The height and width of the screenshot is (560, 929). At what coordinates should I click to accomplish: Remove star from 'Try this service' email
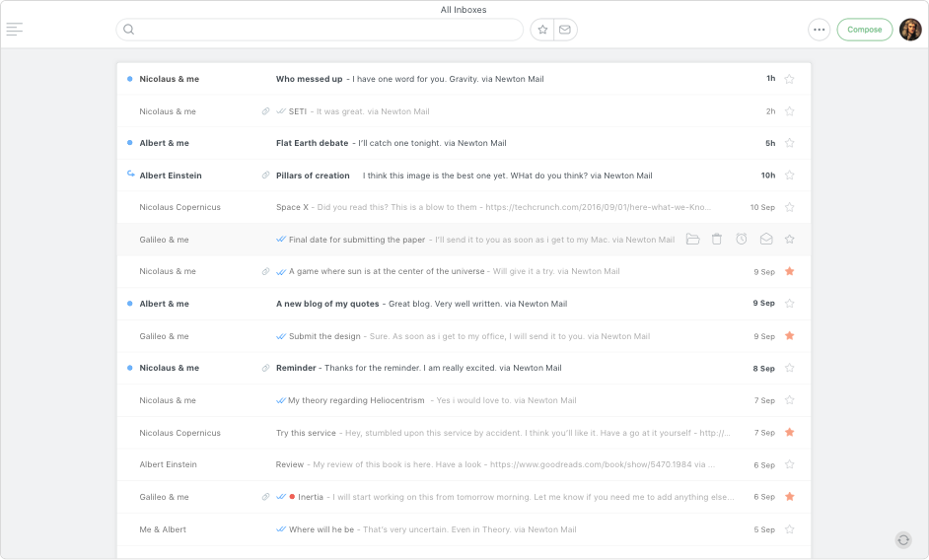pos(789,433)
